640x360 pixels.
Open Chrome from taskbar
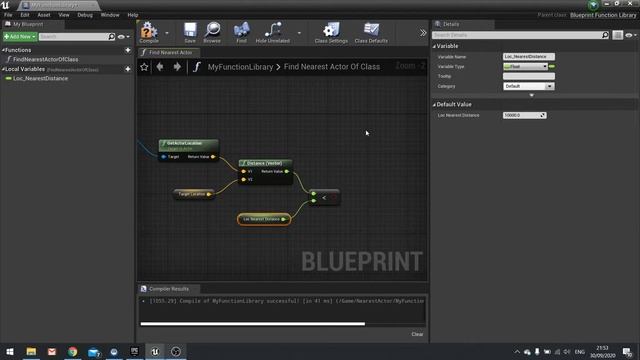tap(73, 351)
